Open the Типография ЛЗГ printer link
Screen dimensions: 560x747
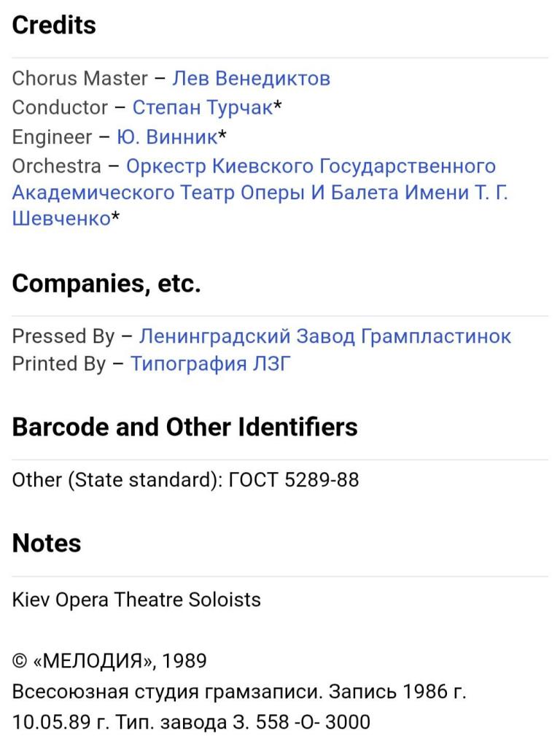[210, 364]
